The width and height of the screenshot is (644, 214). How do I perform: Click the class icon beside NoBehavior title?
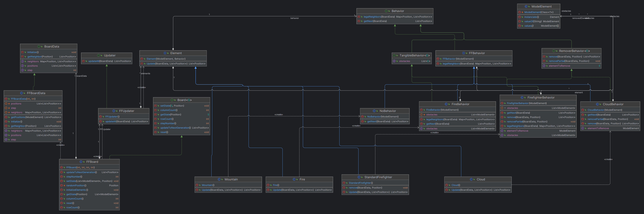374,111
